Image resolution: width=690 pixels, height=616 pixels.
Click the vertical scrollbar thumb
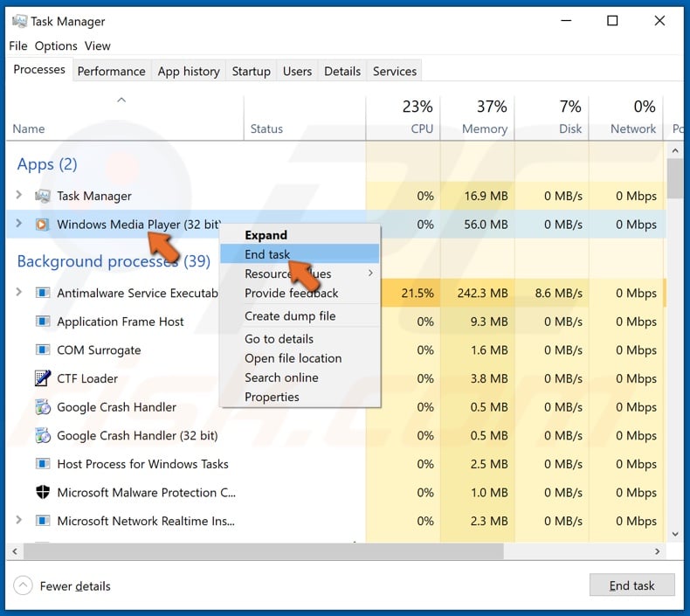click(x=675, y=178)
